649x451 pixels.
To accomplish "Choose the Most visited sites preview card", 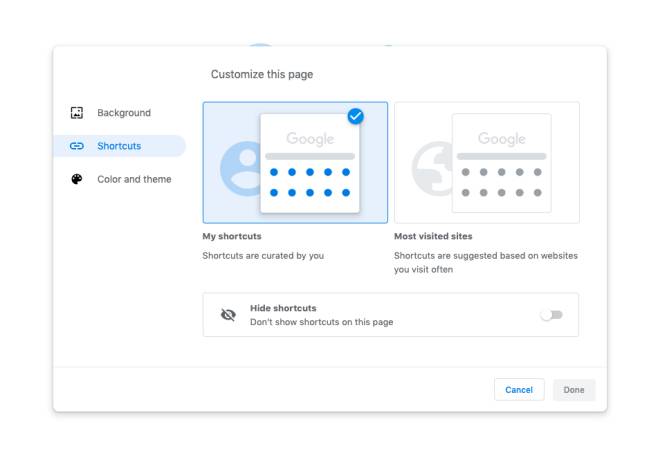I will [x=487, y=163].
